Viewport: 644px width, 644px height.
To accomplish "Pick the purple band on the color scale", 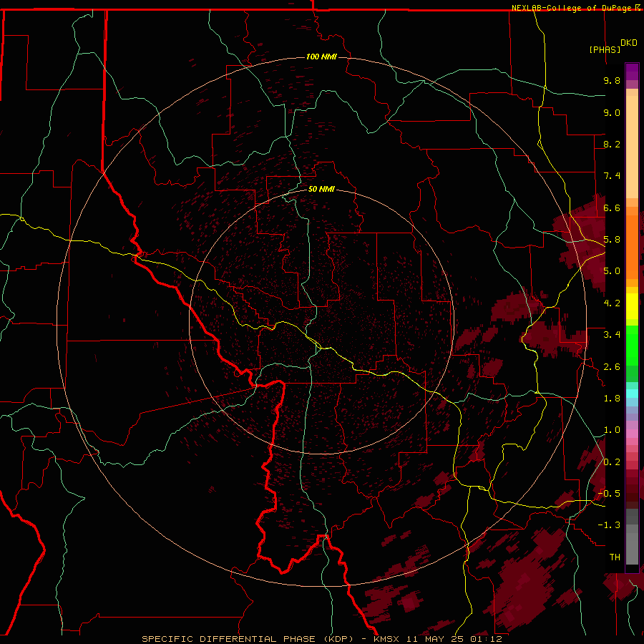I will tap(632, 72).
